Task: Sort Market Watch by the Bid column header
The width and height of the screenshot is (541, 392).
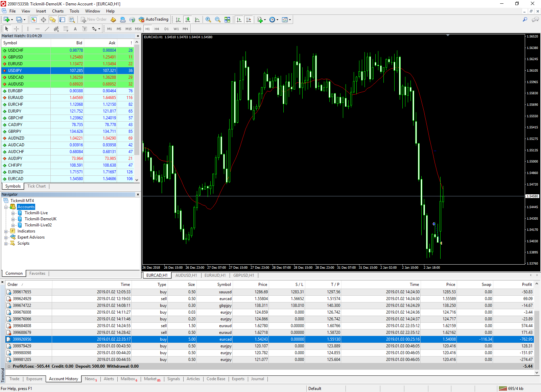Action: (67, 43)
